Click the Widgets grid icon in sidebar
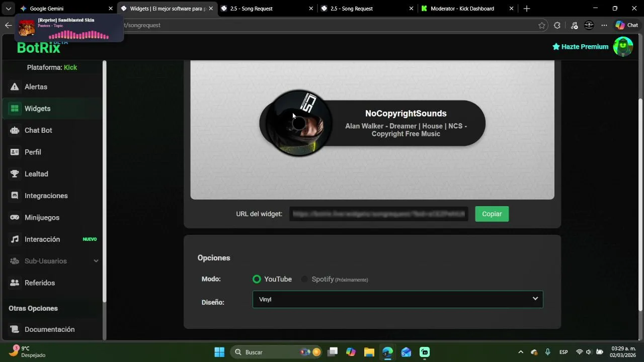Image resolution: width=644 pixels, height=362 pixels. point(15,109)
